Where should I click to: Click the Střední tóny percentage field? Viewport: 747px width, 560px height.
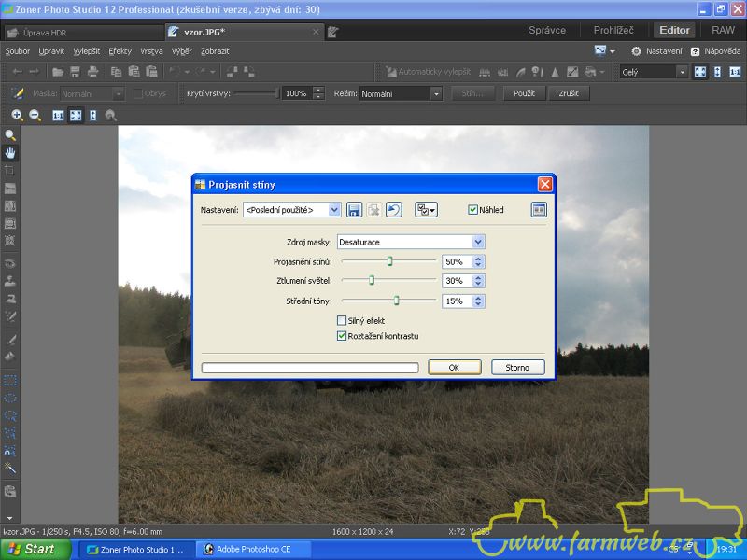pyautogui.click(x=457, y=301)
